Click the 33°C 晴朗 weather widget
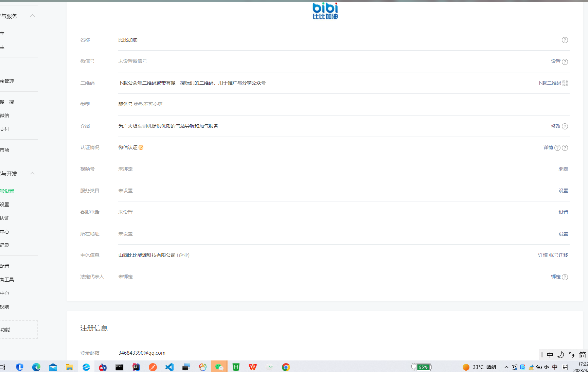The width and height of the screenshot is (588, 372). 479,367
